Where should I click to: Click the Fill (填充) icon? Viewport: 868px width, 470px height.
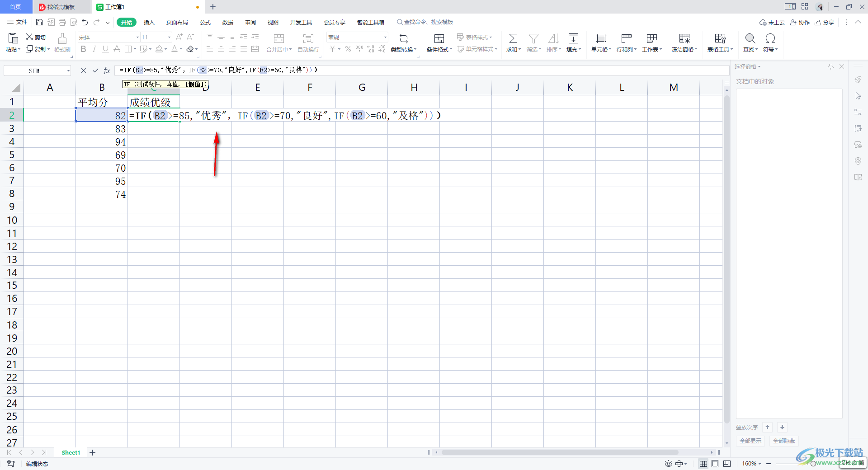tap(573, 38)
